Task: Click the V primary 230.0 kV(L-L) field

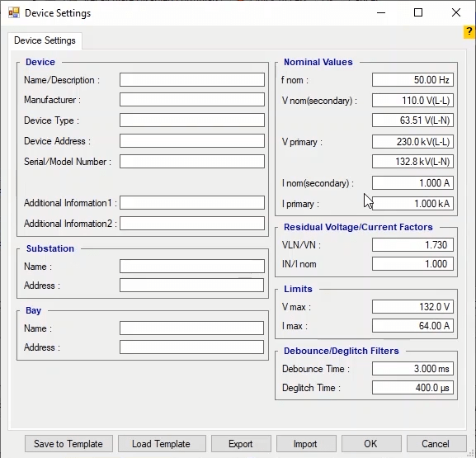Action: point(412,142)
